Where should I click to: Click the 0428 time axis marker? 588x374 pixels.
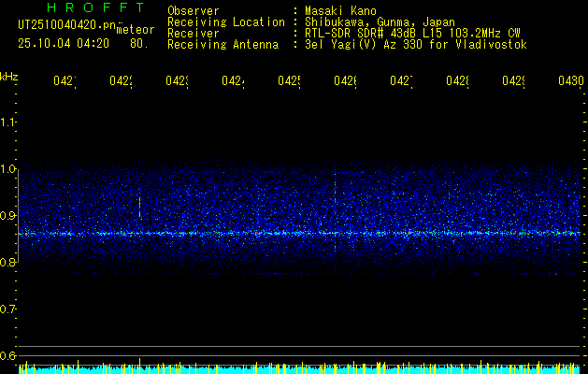[457, 81]
